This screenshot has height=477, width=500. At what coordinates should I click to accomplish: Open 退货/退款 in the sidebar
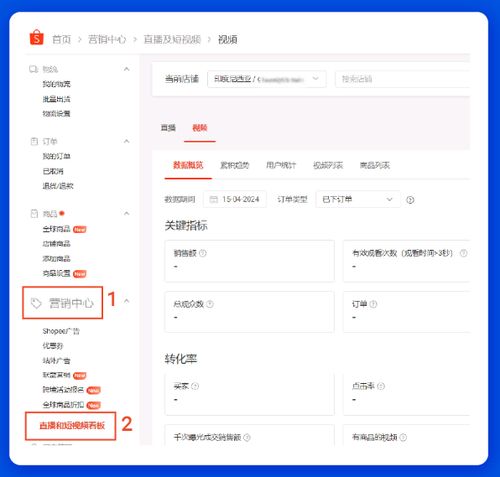click(58, 186)
